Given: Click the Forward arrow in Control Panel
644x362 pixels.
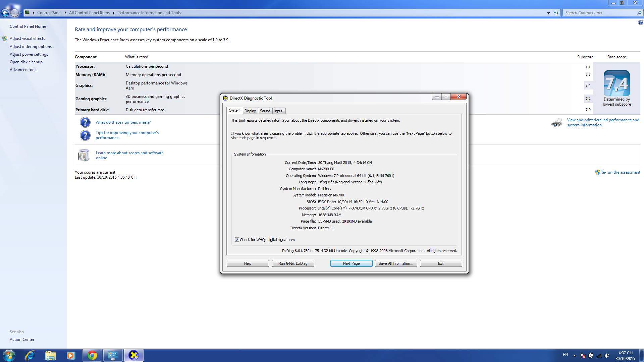Looking at the screenshot, I should pos(14,13).
